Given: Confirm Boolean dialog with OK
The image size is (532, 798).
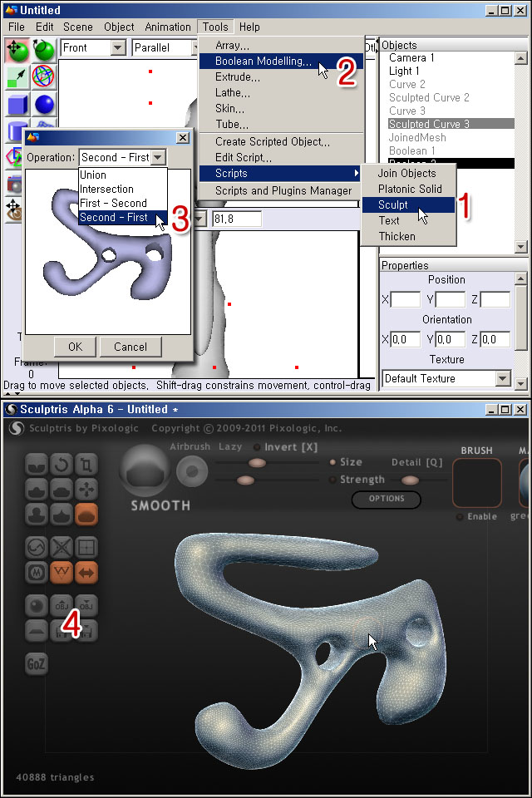Looking at the screenshot, I should point(76,347).
